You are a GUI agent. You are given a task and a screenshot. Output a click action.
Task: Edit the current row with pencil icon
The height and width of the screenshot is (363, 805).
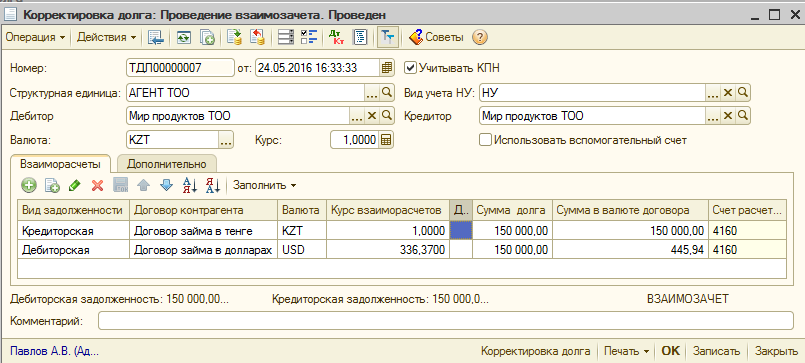point(74,185)
